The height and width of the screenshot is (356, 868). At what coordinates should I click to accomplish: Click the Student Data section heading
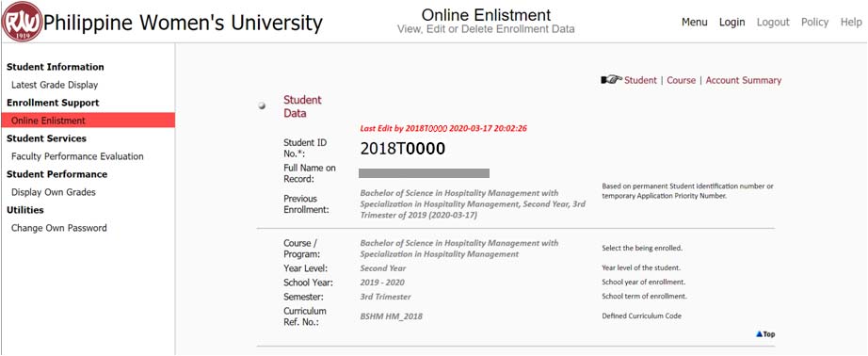tap(302, 106)
